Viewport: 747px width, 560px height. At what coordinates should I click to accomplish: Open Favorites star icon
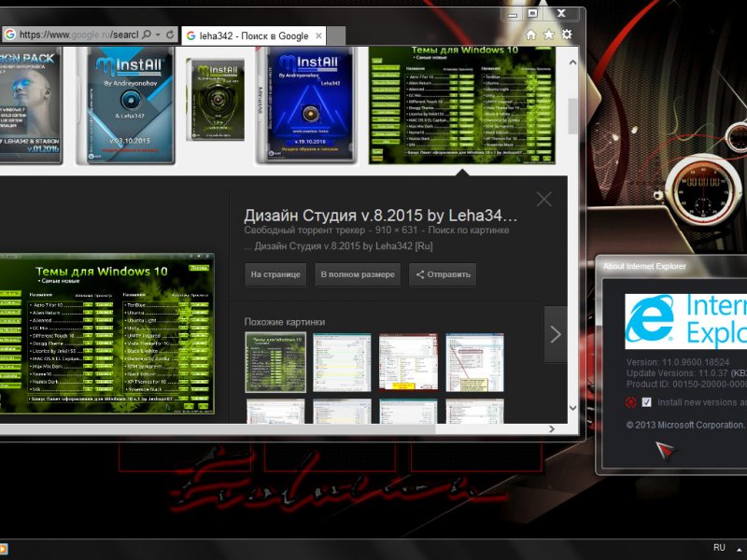coord(549,35)
